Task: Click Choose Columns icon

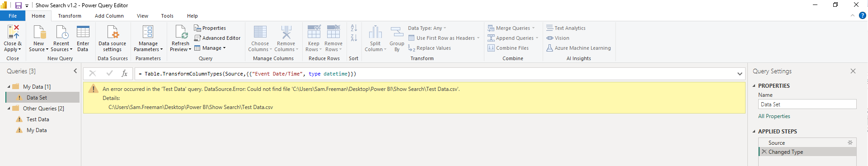Action: click(x=260, y=32)
